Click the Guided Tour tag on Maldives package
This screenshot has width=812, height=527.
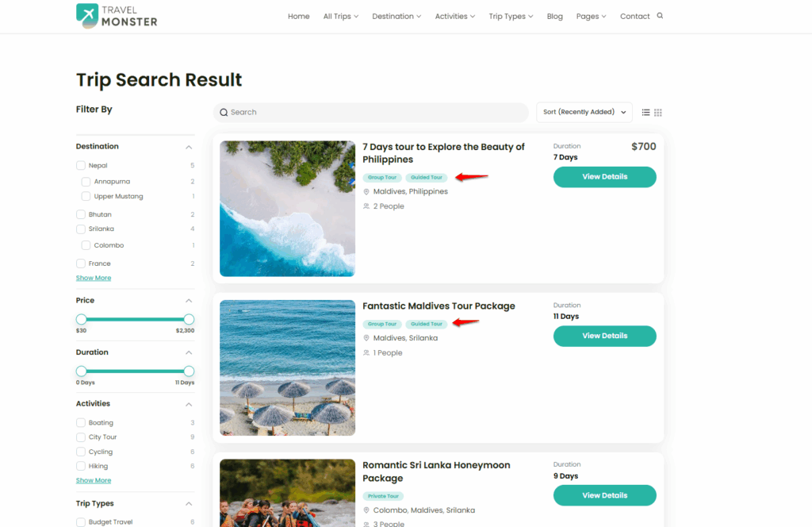point(427,324)
